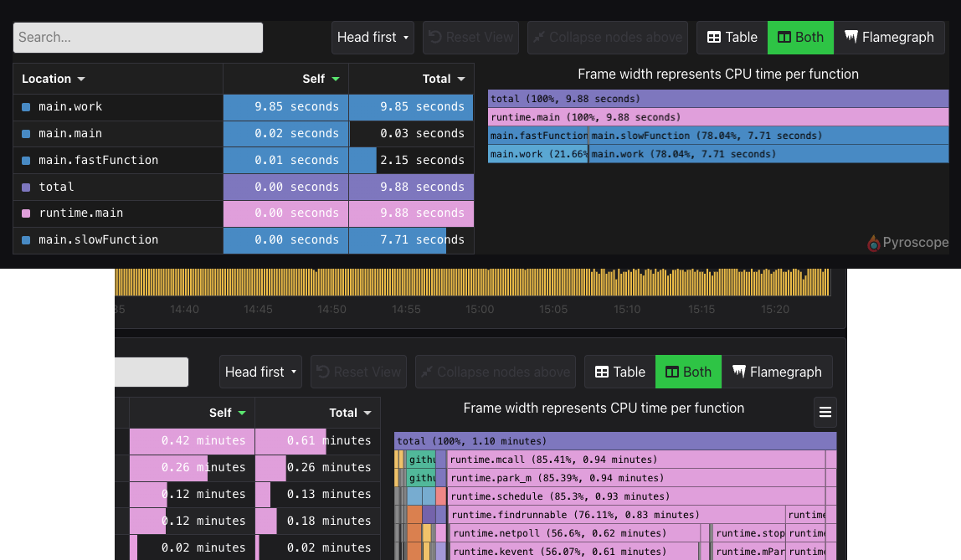Click total row name in table
961x560 pixels.
coord(56,188)
